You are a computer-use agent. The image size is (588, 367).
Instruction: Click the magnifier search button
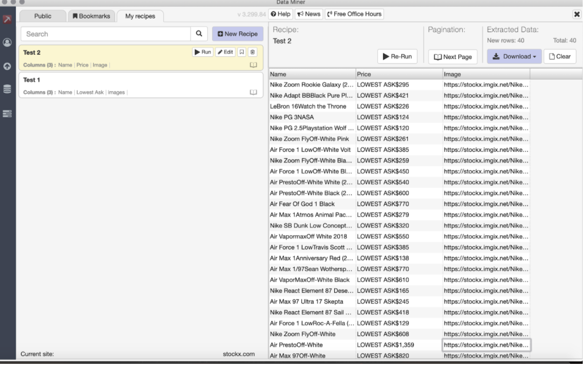[x=198, y=34]
